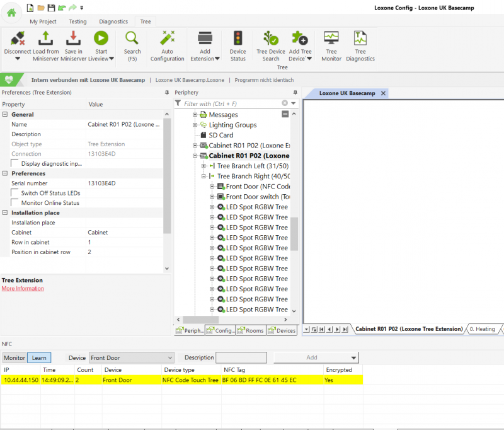Image resolution: width=504 pixels, height=430 pixels.
Task: Click Load from Miniserver icon
Action: pyautogui.click(x=45, y=38)
